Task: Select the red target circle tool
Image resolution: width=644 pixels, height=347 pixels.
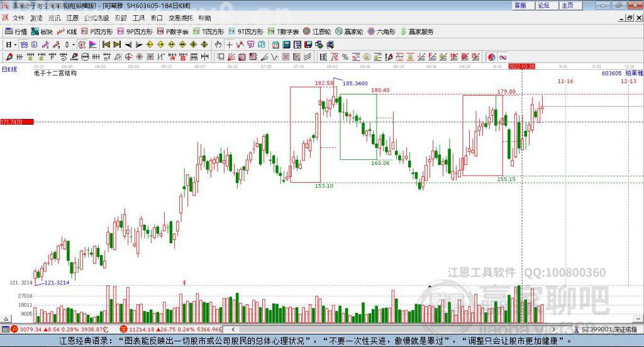Action: [x=128, y=57]
